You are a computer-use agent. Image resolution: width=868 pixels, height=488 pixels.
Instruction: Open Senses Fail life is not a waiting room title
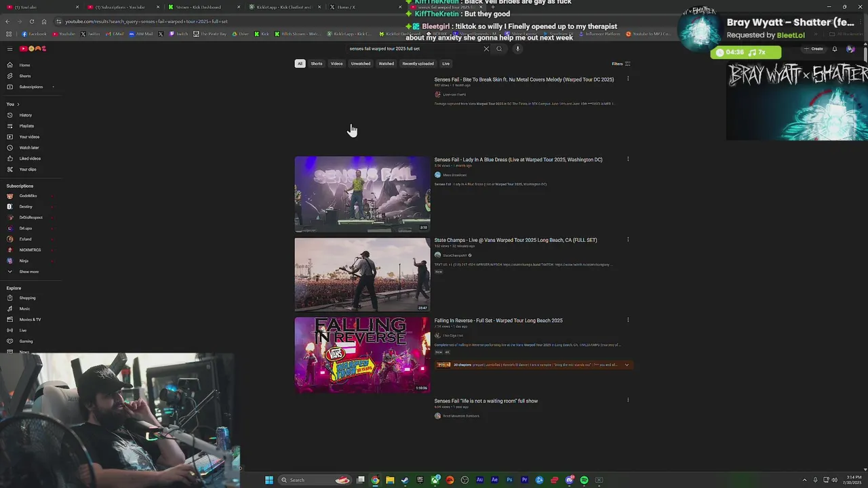486,401
